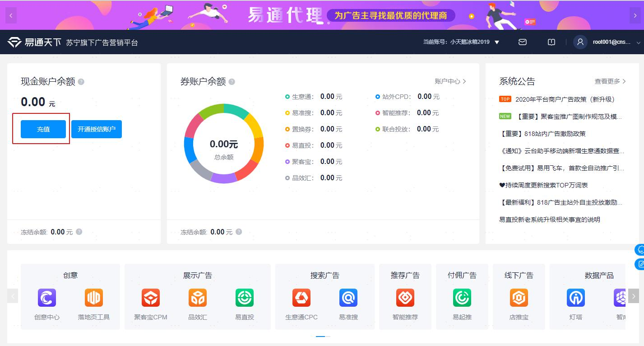The height and width of the screenshot is (346, 644).
Task: Open announcement 【最新福利】818广告主站外自主投放激励
Action: pyautogui.click(x=561, y=202)
